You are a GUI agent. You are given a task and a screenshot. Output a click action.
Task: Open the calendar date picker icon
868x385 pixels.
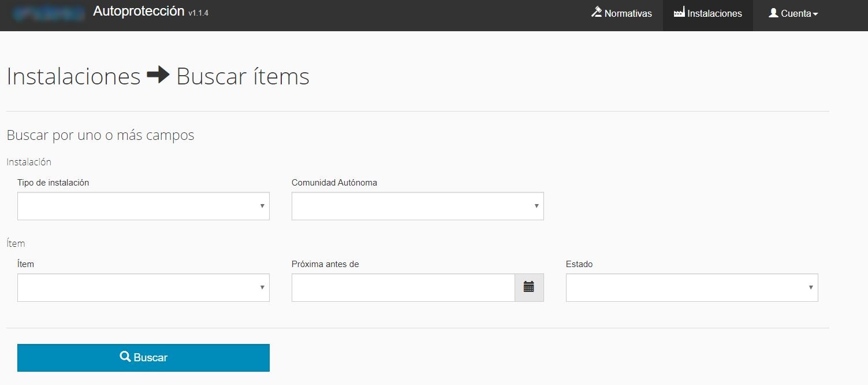coord(528,287)
